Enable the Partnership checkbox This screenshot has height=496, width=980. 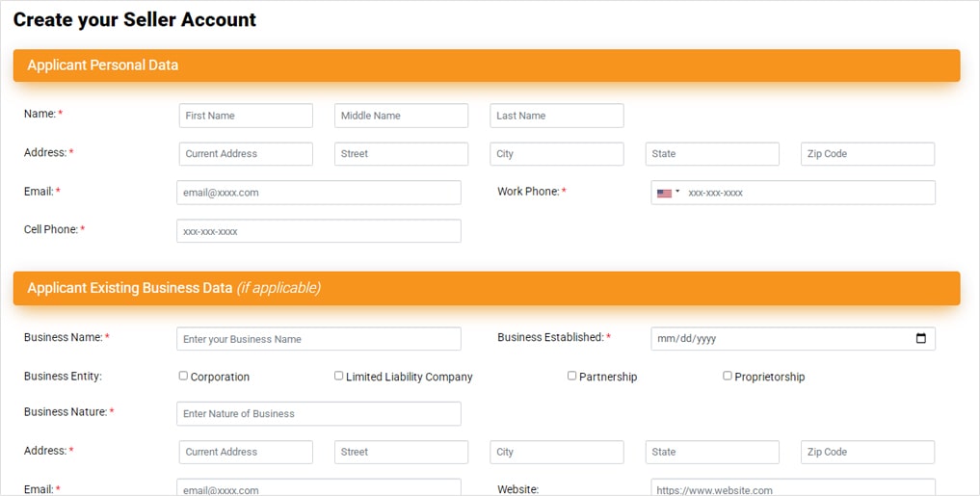tap(571, 376)
